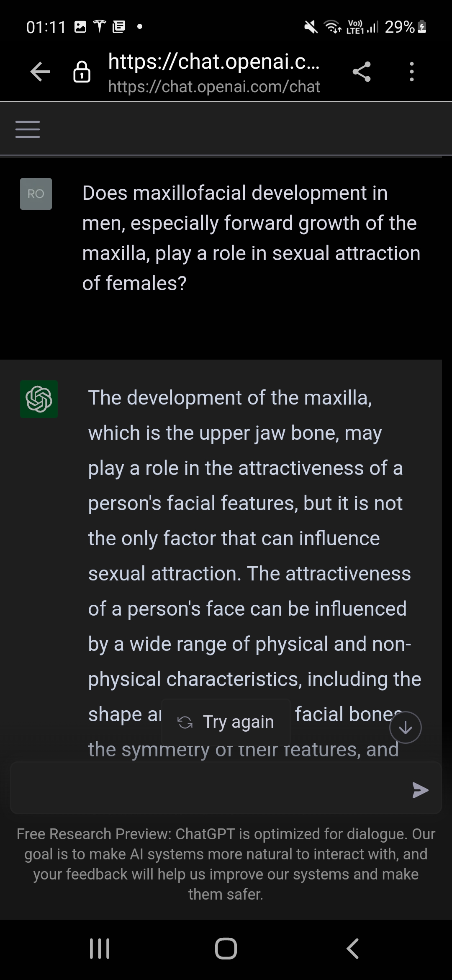Image resolution: width=452 pixels, height=980 pixels.
Task: Open Android recent apps button
Action: tap(100, 948)
